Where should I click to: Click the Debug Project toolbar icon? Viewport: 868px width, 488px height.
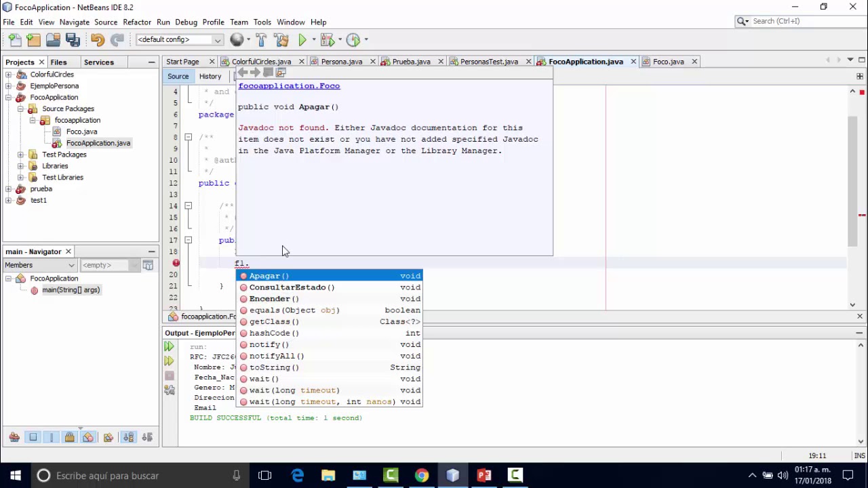point(327,40)
